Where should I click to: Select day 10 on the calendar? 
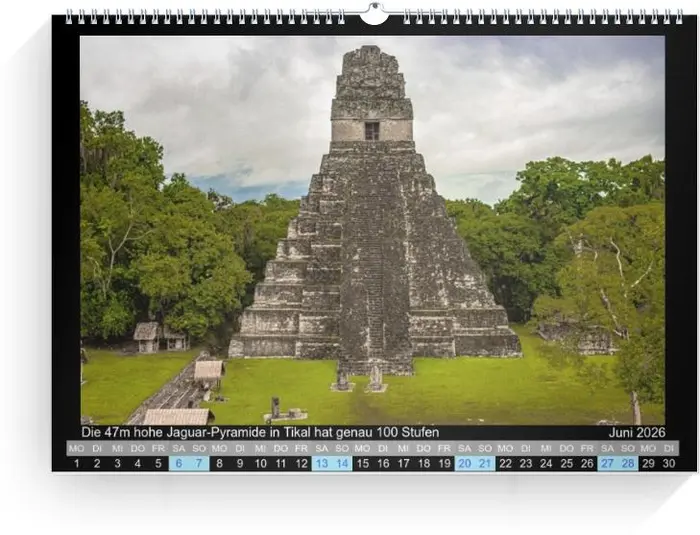pyautogui.click(x=260, y=464)
